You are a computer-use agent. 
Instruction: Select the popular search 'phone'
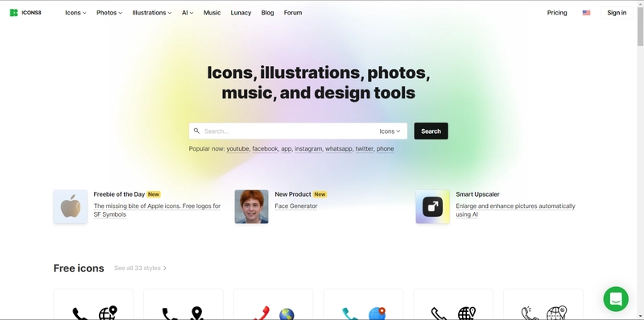coord(386,149)
